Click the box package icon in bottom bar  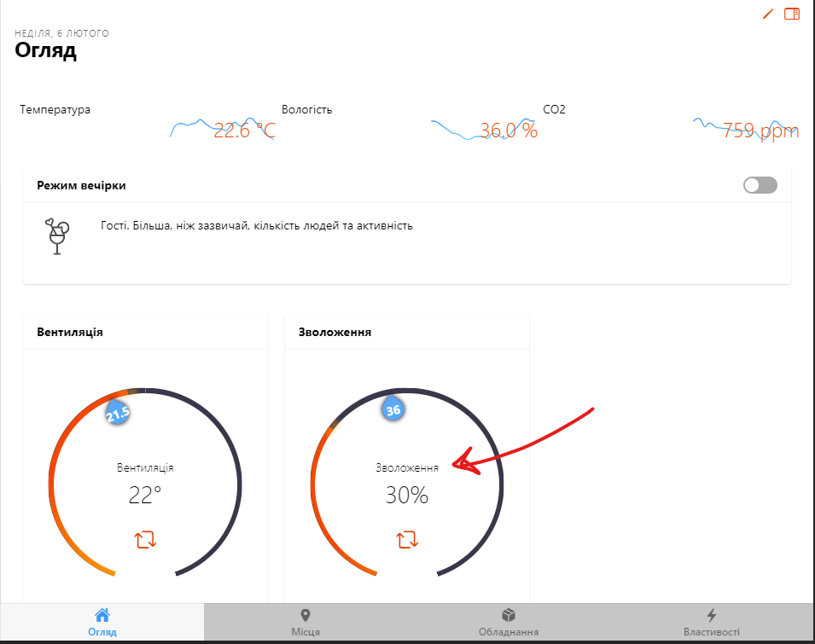tap(509, 615)
